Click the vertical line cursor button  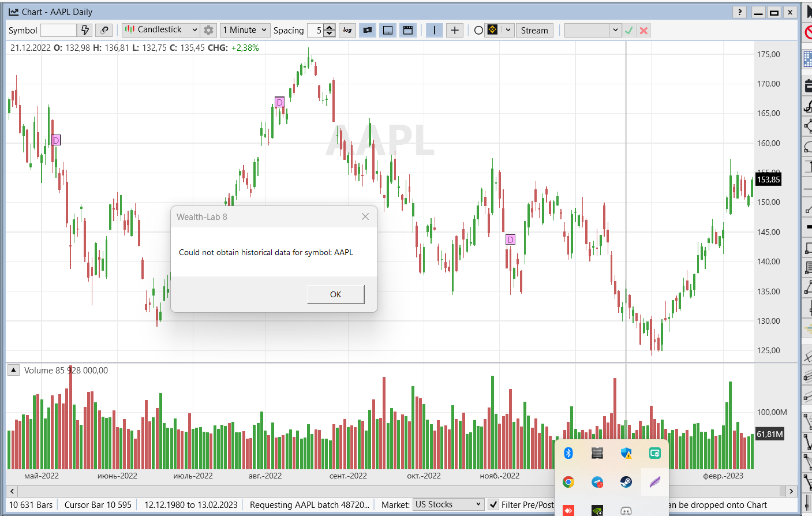click(434, 30)
